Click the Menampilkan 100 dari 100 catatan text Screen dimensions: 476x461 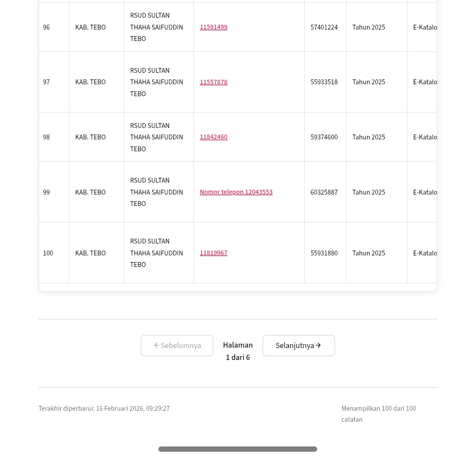(379, 414)
